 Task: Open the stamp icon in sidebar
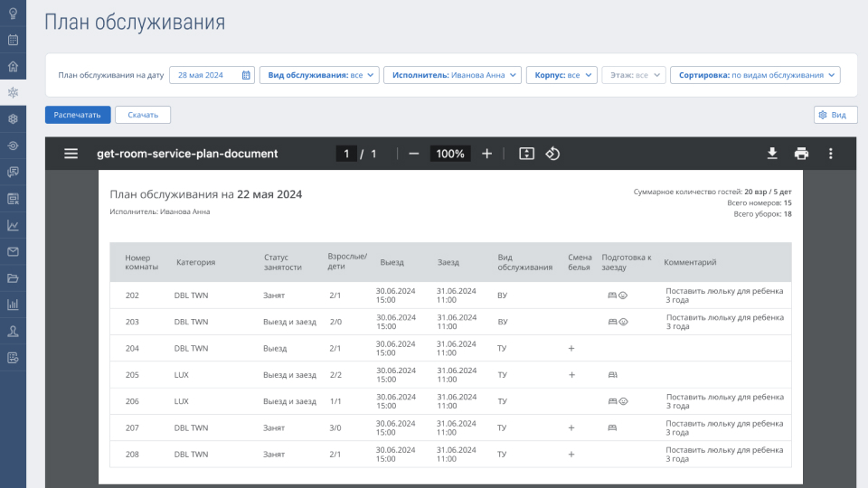click(x=13, y=331)
